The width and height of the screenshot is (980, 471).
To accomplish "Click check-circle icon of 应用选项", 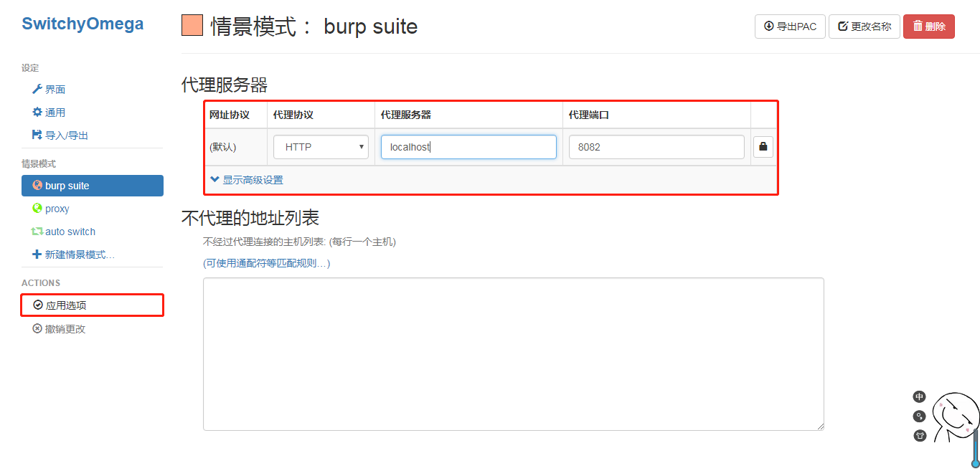I will point(38,305).
